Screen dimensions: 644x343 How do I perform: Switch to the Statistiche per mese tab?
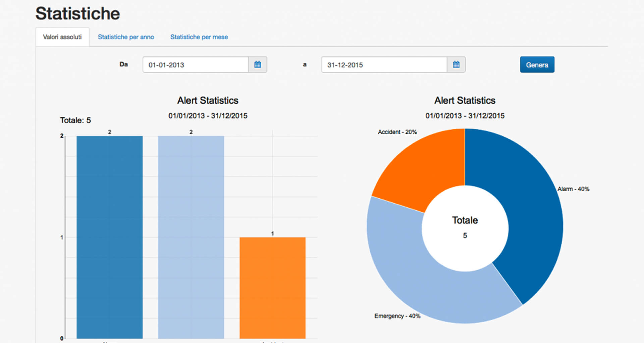(x=199, y=37)
